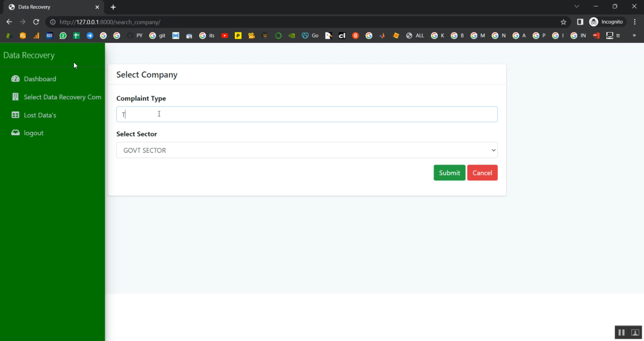
Task: Open Chrome's three-dot menu
Action: coord(635,22)
